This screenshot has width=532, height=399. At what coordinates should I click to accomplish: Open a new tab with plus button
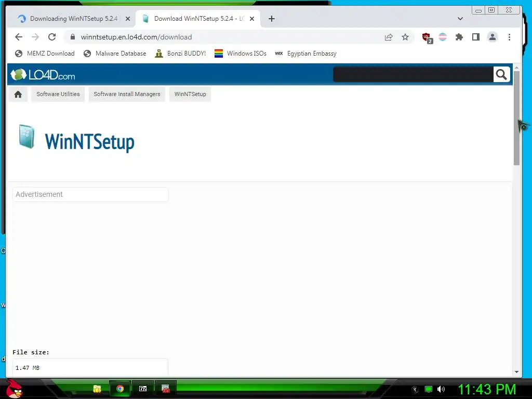click(x=271, y=19)
